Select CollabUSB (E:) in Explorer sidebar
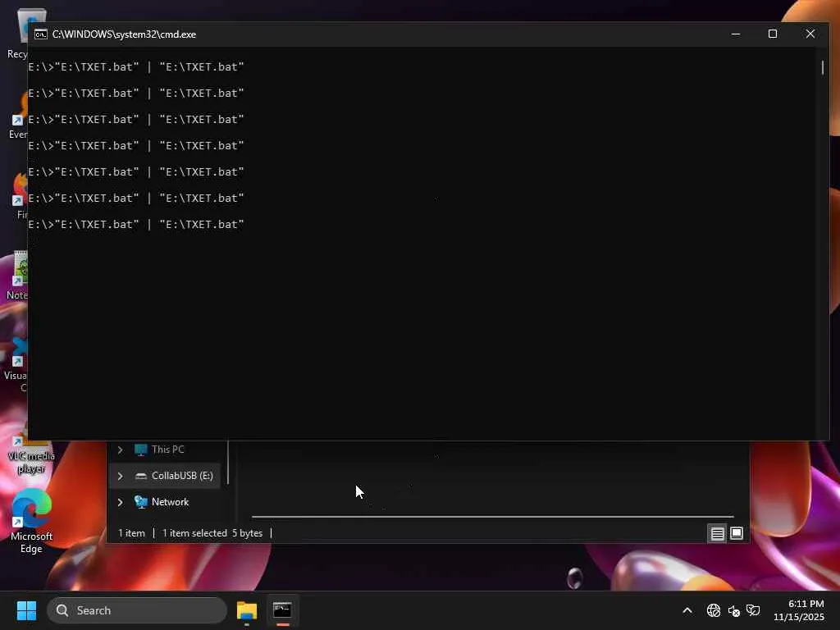Viewport: 840px width, 630px height. click(164, 476)
